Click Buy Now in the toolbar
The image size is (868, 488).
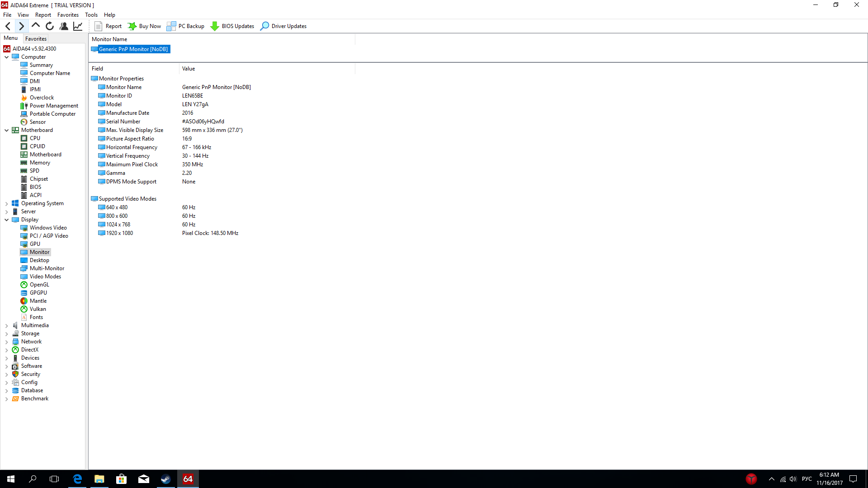(x=144, y=26)
